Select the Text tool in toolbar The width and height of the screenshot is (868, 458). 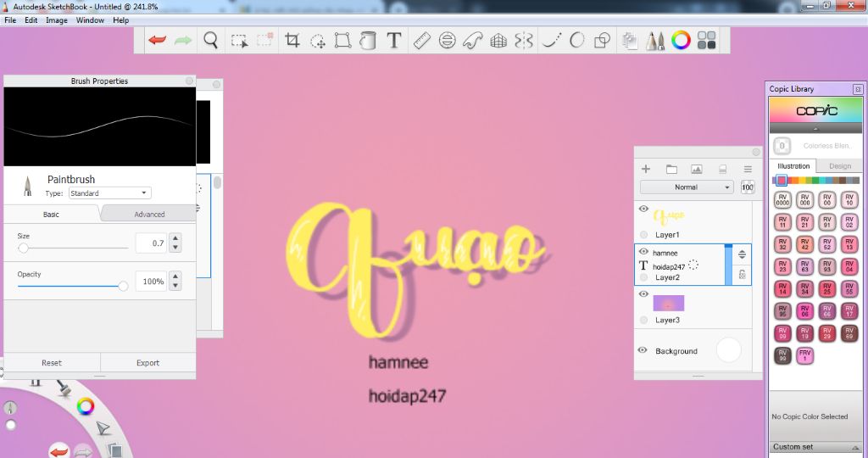point(393,41)
